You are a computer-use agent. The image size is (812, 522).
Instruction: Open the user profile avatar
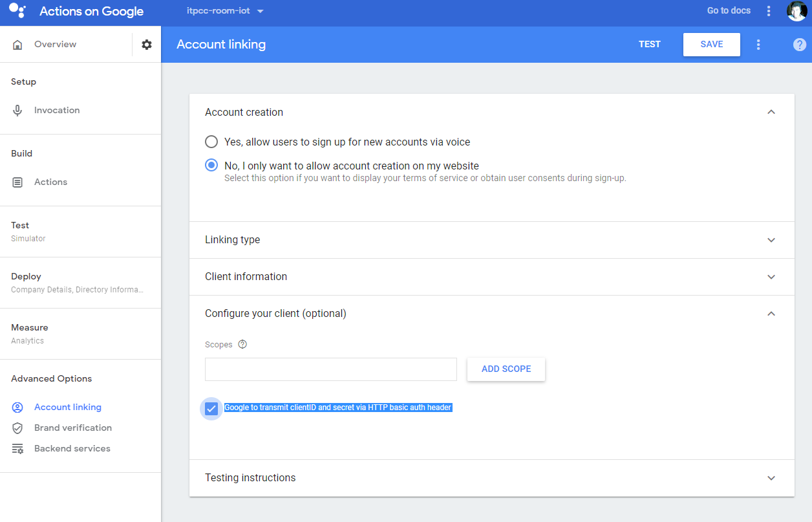click(796, 11)
